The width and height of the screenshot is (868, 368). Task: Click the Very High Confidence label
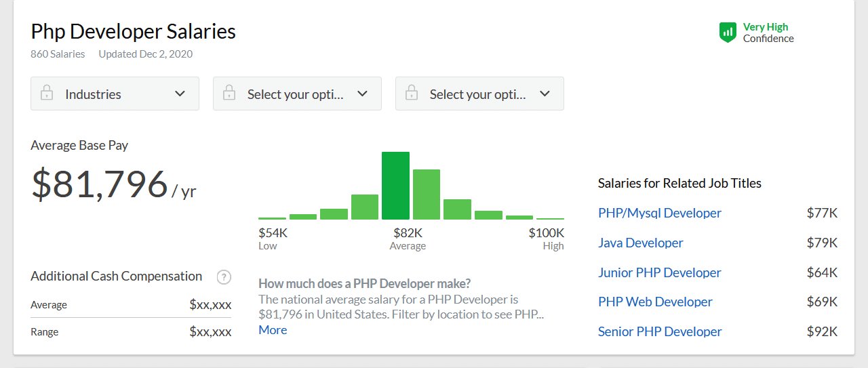click(768, 33)
